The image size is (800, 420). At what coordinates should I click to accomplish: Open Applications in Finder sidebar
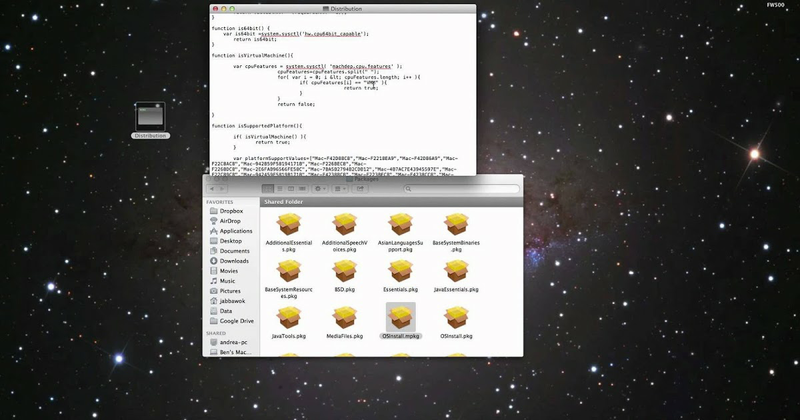coord(236,231)
